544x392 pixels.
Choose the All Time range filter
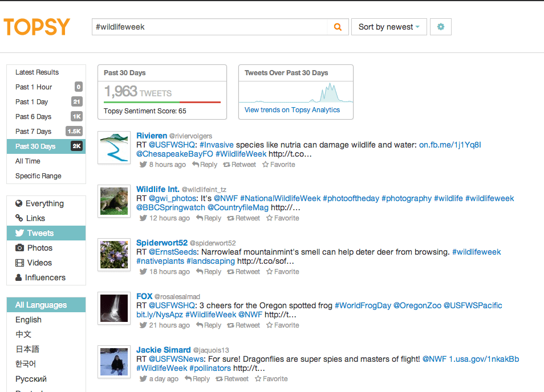(28, 161)
